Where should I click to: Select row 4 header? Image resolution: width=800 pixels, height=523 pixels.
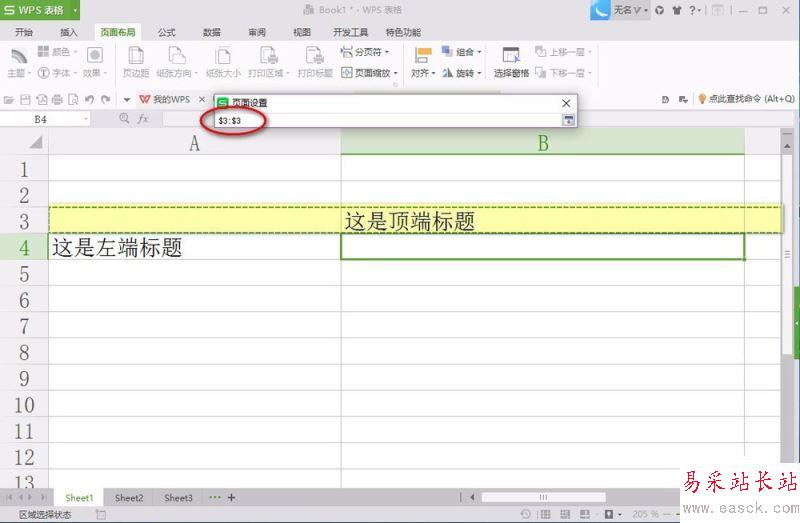tap(24, 247)
